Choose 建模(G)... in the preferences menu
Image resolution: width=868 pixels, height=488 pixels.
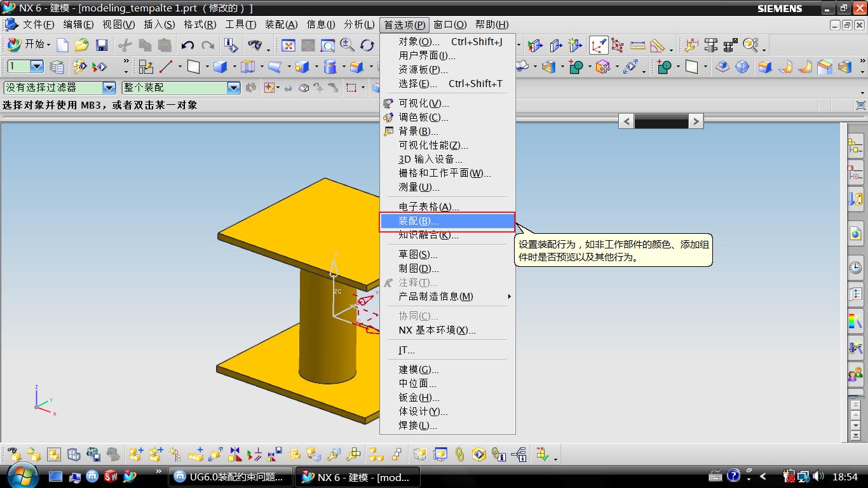tap(447, 370)
